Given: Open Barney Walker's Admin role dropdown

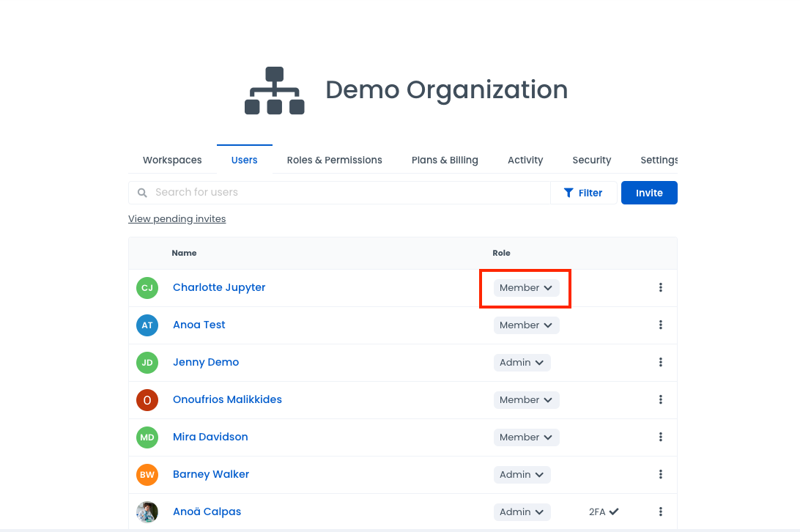Looking at the screenshot, I should (522, 475).
